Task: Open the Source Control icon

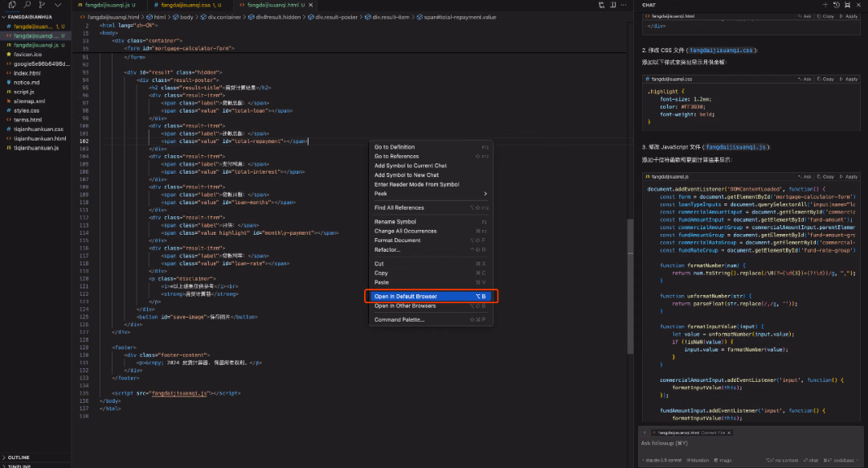Action: pos(42,5)
